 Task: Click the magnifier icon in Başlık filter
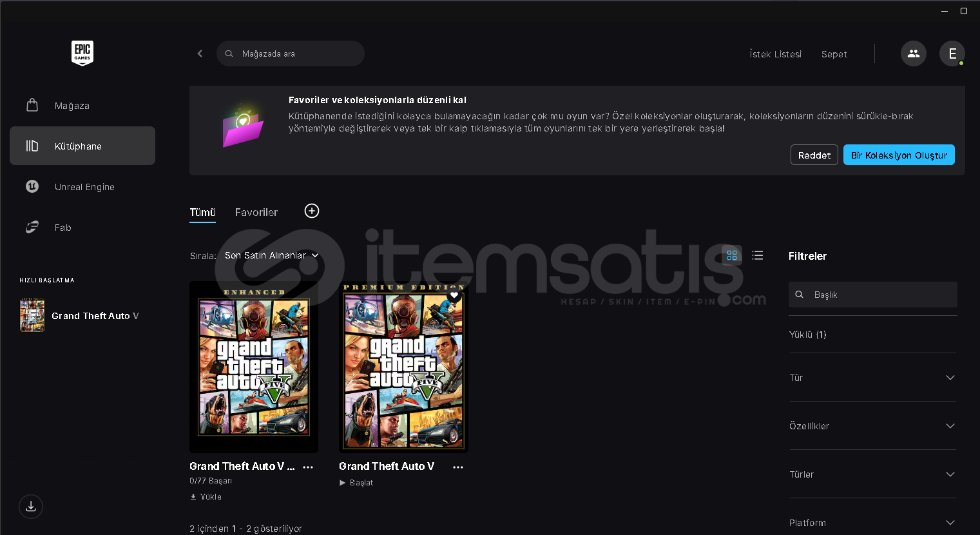pyautogui.click(x=799, y=295)
